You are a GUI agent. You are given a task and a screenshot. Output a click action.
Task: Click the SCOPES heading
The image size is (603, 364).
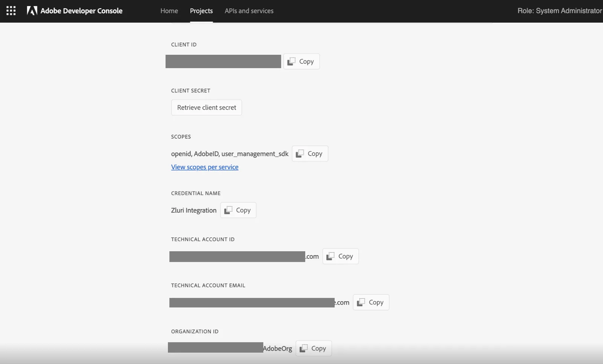(x=181, y=137)
